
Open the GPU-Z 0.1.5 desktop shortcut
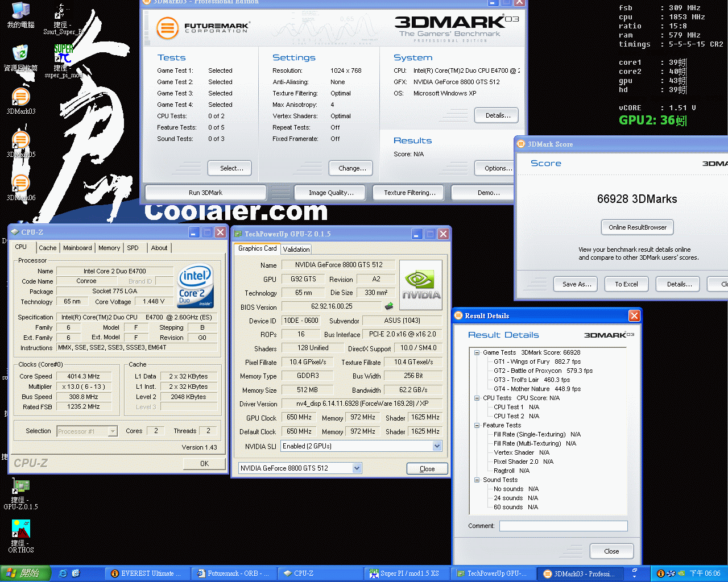click(x=20, y=494)
